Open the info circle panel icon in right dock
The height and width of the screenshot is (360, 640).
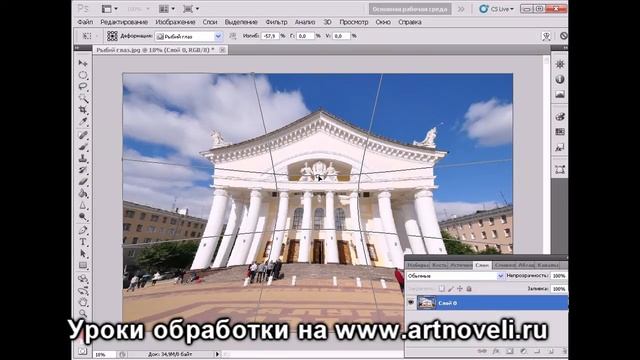(560, 80)
